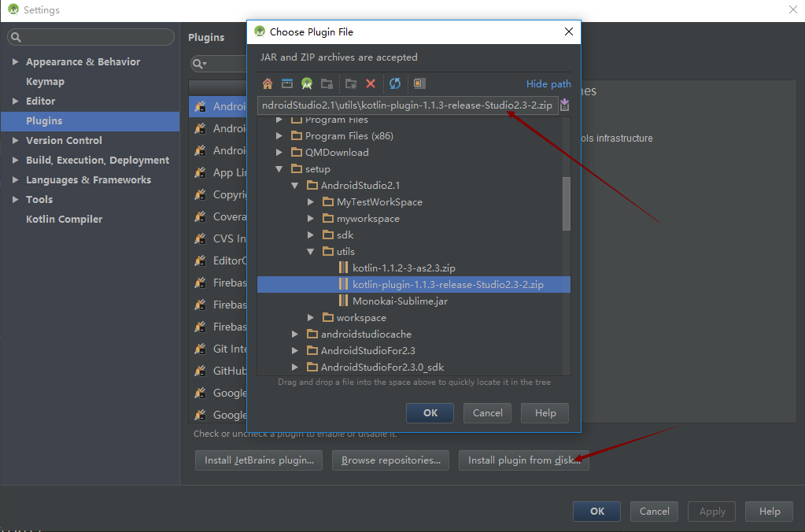This screenshot has height=532, width=805.
Task: Click plugin icon next to GitHub entry
Action: pos(200,371)
